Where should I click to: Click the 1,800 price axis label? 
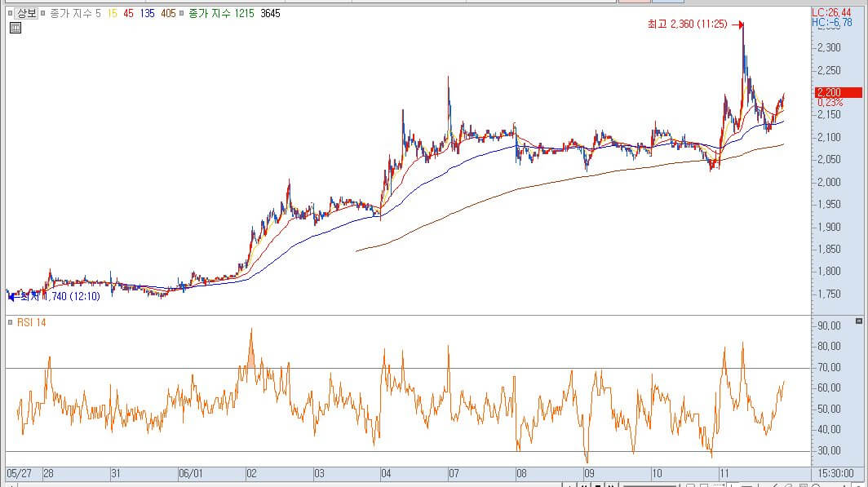(829, 271)
